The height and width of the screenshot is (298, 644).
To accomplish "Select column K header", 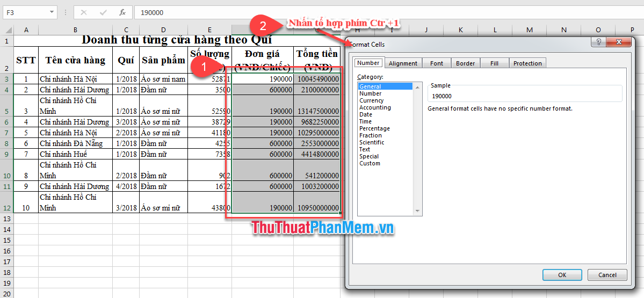I will [461, 30].
